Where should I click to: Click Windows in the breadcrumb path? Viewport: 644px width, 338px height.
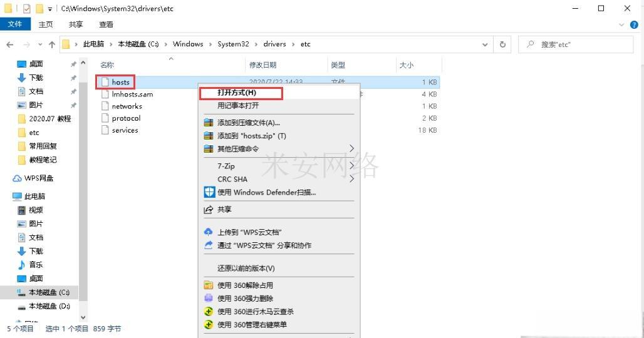coord(188,44)
